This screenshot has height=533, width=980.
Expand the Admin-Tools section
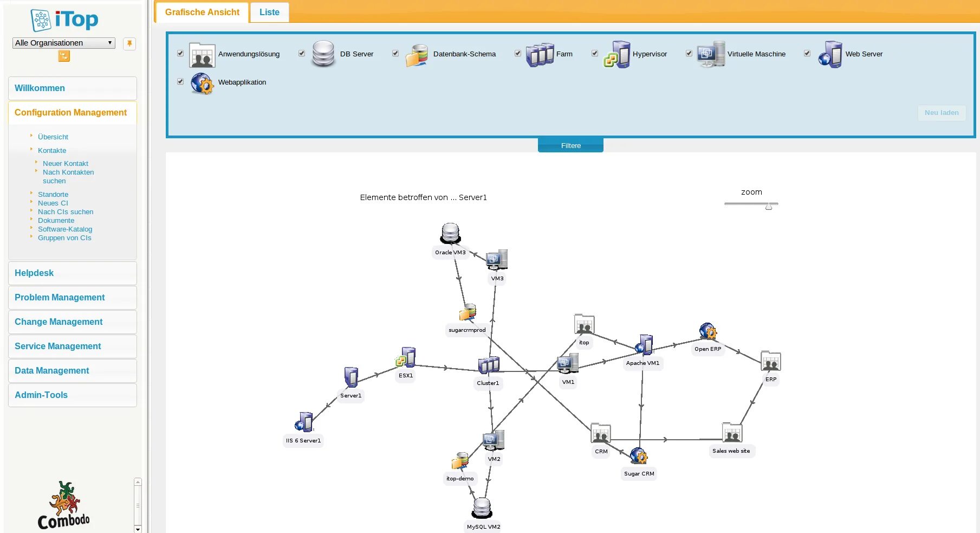(73, 395)
